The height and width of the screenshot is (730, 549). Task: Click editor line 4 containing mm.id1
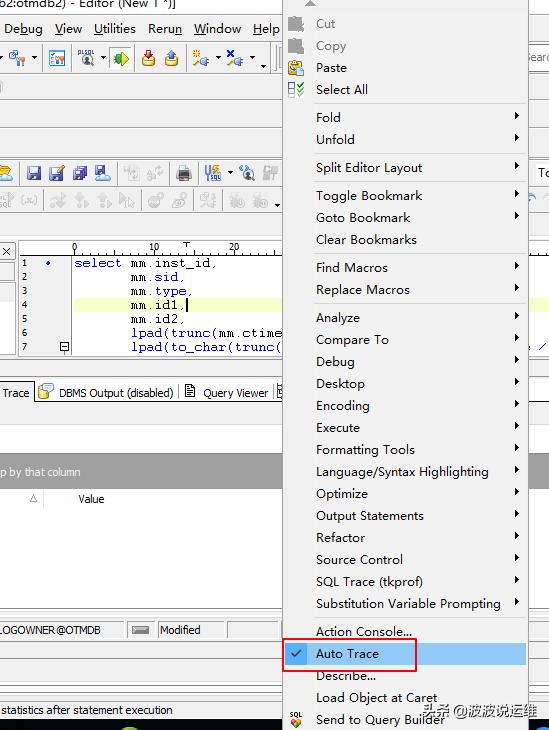(x=177, y=305)
